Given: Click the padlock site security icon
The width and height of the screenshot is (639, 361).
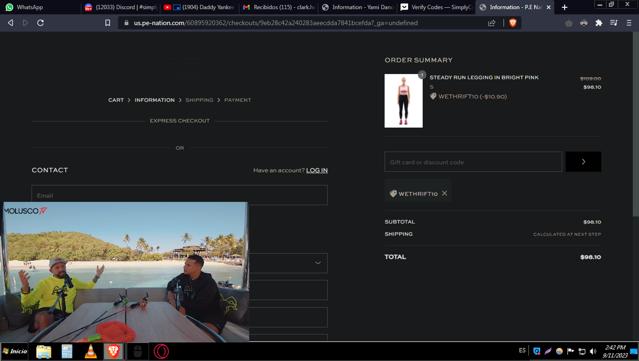Looking at the screenshot, I should point(126,23).
